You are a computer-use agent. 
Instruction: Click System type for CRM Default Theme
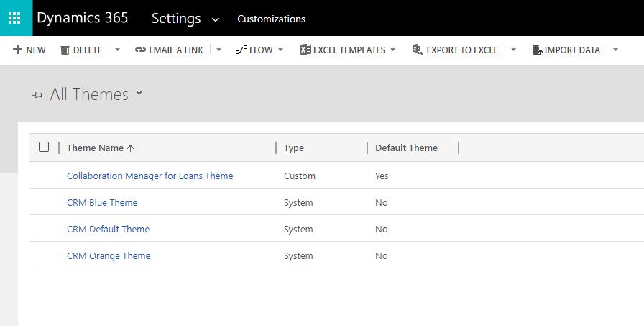pos(298,229)
